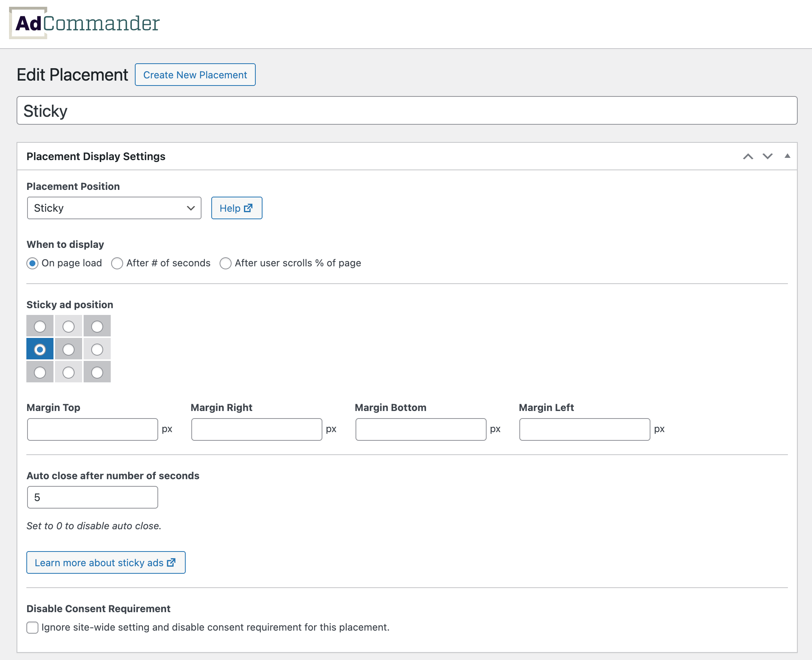Viewport: 812px width, 660px height.
Task: Select bottom-right sticky ad position
Action: (x=97, y=372)
